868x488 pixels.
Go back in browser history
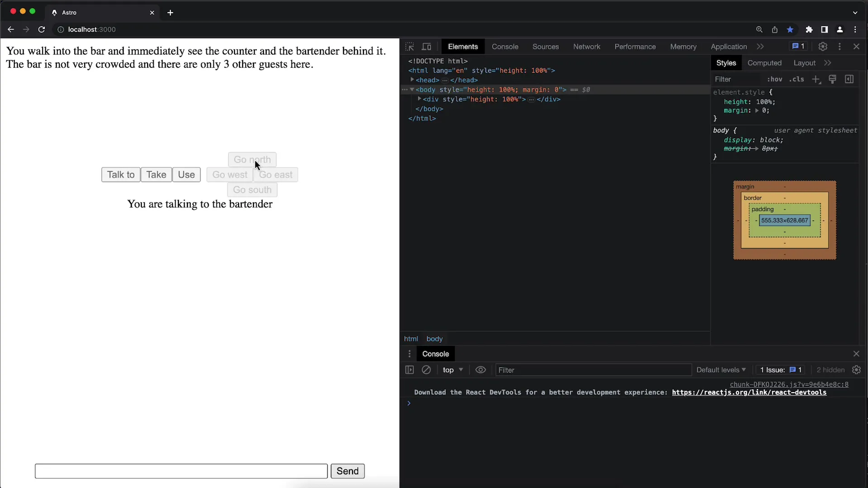coord(11,29)
